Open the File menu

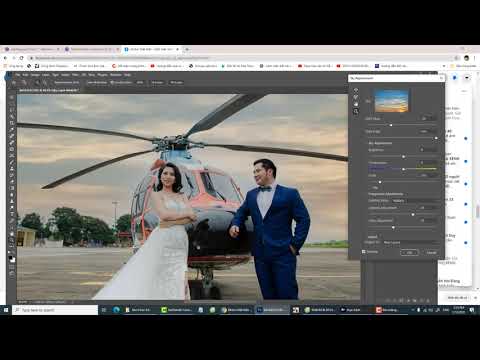tap(18, 75)
